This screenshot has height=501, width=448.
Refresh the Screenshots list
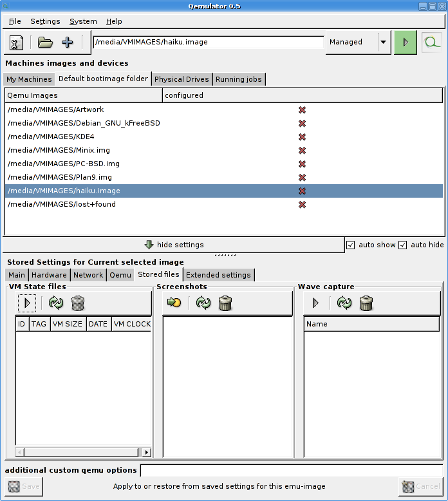pos(203,303)
